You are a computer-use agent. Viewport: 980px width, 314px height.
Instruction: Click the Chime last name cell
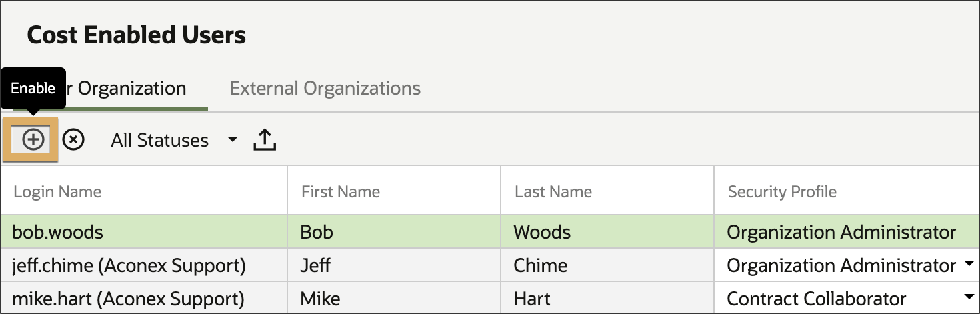tap(607, 265)
